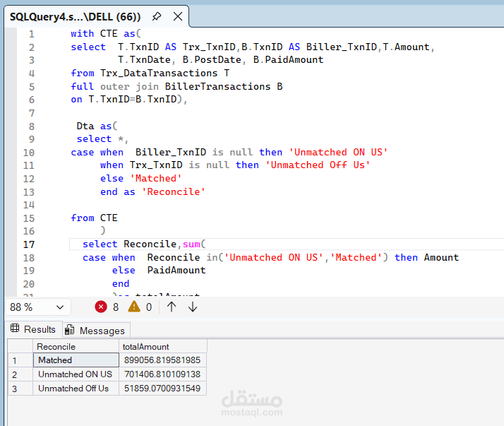This screenshot has width=504, height=426.
Task: Click 'B.PaidAmount' on line 3
Action: (x=288, y=59)
